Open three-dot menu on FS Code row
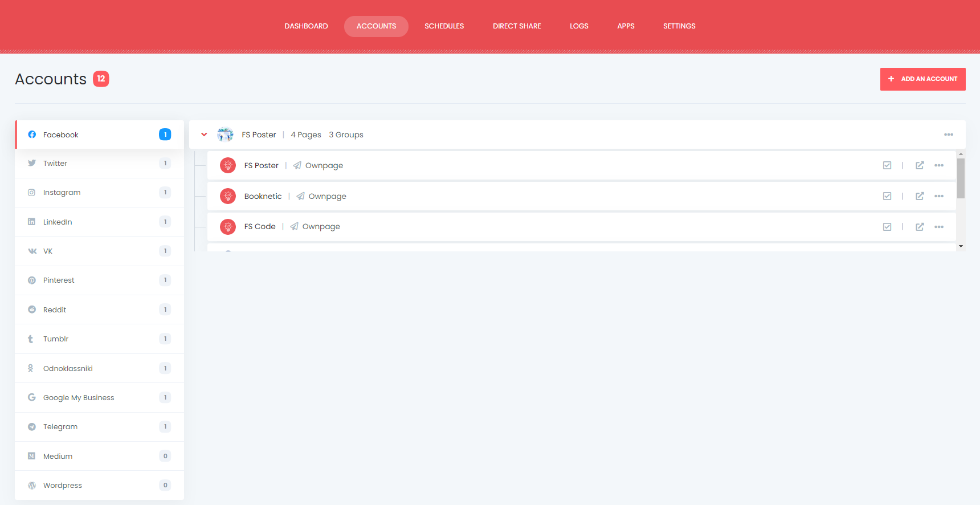Screen dimensions: 980x505 (x=939, y=227)
